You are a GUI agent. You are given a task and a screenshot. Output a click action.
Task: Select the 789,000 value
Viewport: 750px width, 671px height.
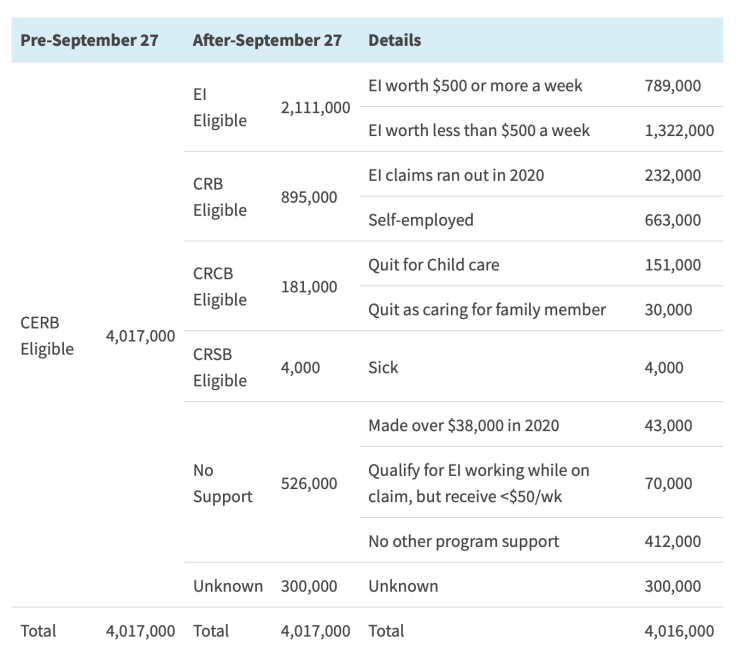[x=673, y=86]
